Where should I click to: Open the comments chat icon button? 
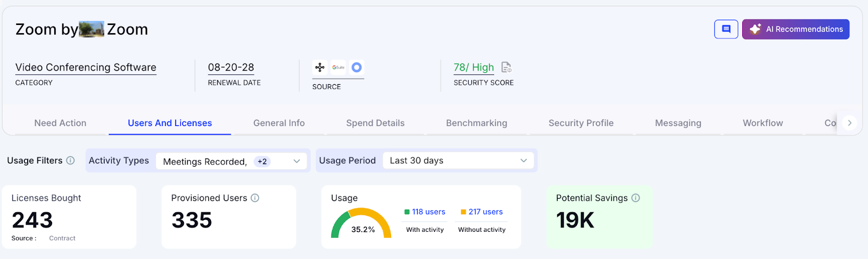point(726,29)
